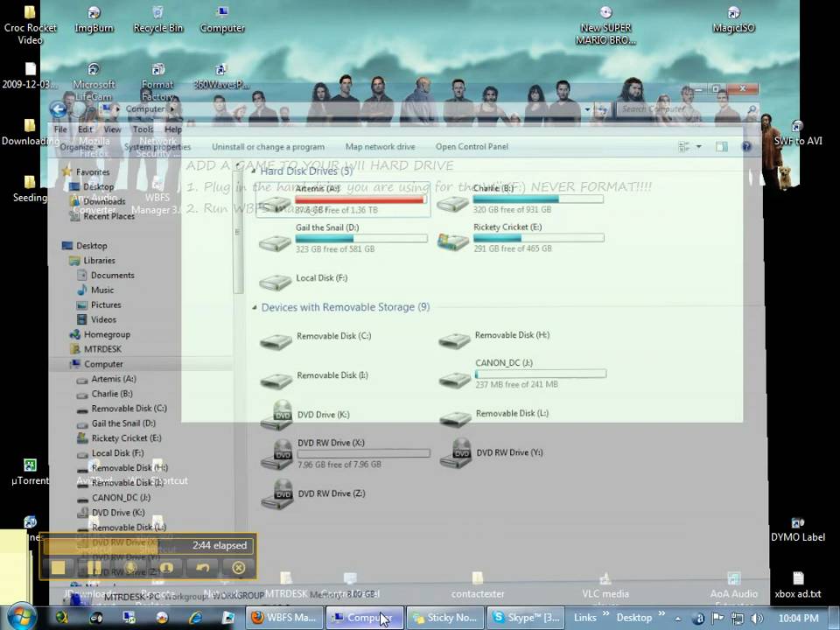Open the Help menu
This screenshot has height=630, width=840.
click(x=173, y=129)
